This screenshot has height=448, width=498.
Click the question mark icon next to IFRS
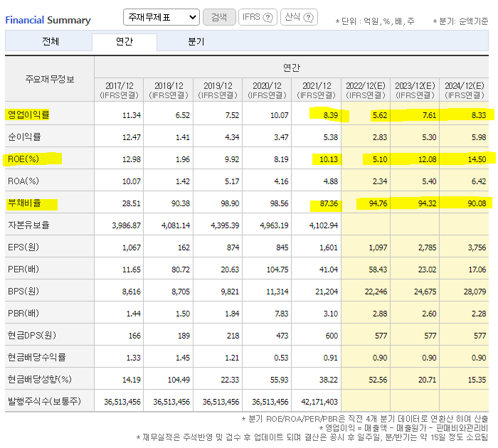268,18
